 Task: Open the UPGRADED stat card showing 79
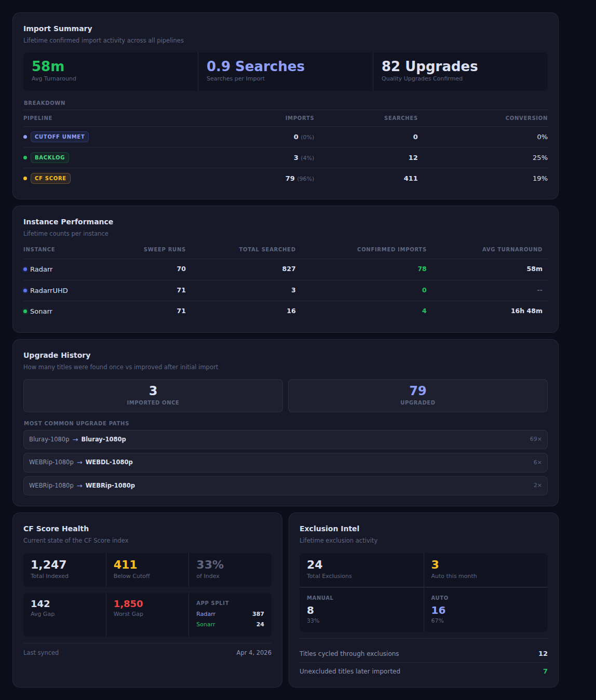tap(417, 395)
